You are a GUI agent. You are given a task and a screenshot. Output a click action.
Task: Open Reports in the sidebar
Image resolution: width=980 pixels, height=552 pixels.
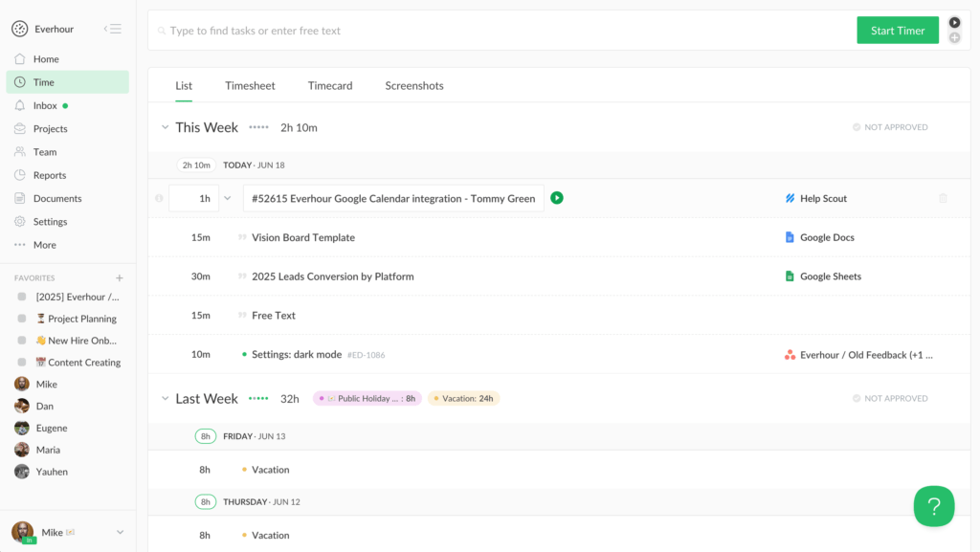[x=49, y=175]
